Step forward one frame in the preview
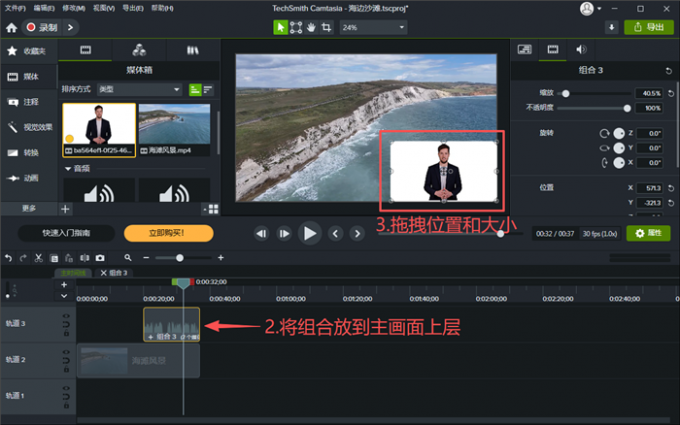The image size is (680, 425). 284,234
